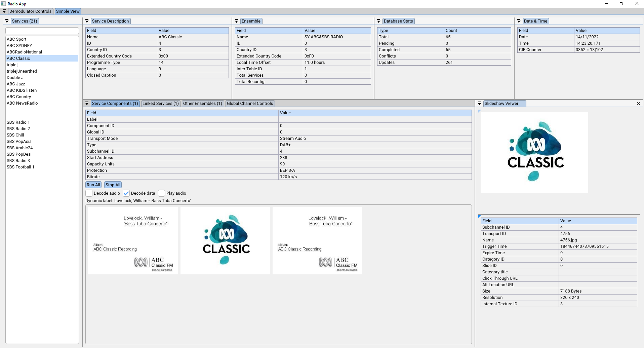Image resolution: width=644 pixels, height=348 pixels.
Task: Open first Lovelock Bass Tuba Concerto slide thumbnail
Action: [133, 241]
